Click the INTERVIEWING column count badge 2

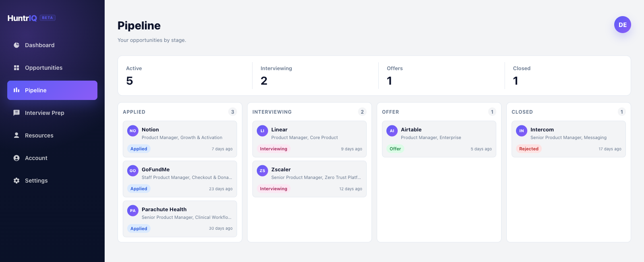[x=362, y=112]
